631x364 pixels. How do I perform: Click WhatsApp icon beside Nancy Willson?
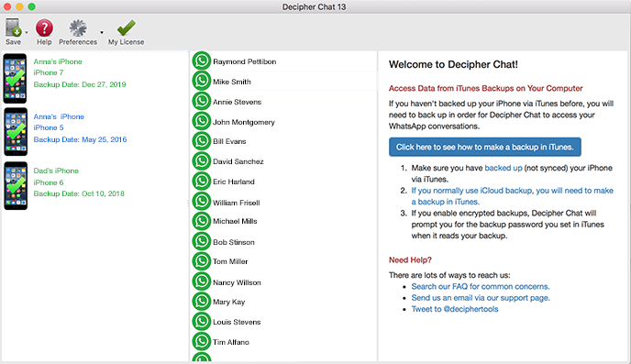202,281
